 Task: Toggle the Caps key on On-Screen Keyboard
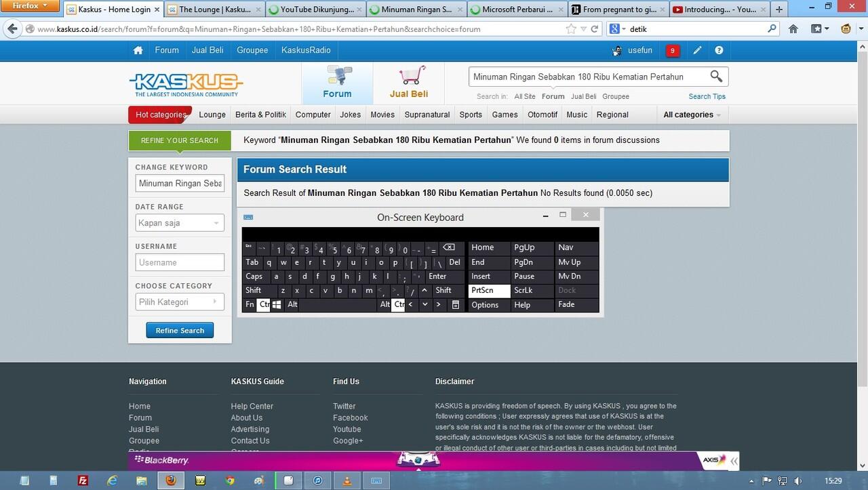point(255,277)
